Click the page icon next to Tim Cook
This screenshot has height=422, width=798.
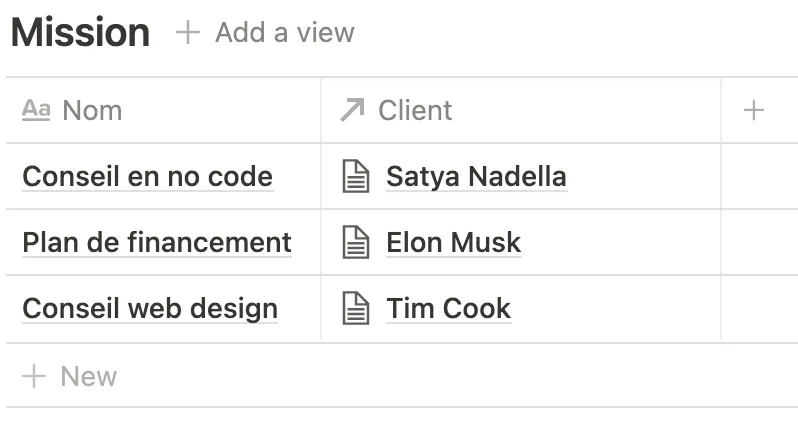pos(356,308)
